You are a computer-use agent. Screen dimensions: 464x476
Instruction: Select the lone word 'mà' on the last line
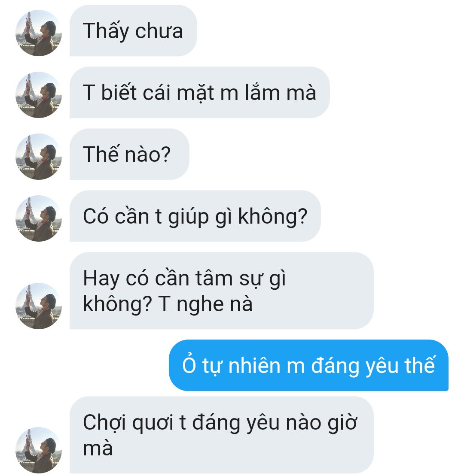pyautogui.click(x=98, y=449)
